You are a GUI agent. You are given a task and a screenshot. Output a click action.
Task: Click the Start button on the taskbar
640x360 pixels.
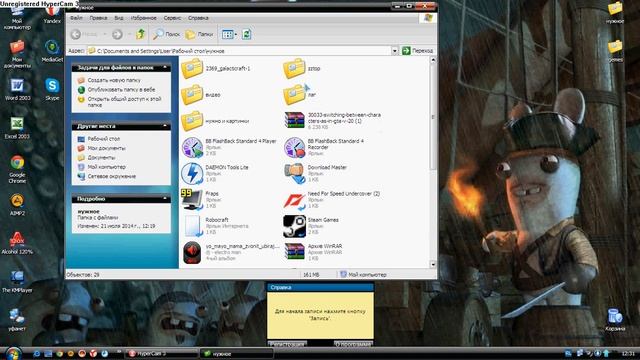click(x=13, y=353)
